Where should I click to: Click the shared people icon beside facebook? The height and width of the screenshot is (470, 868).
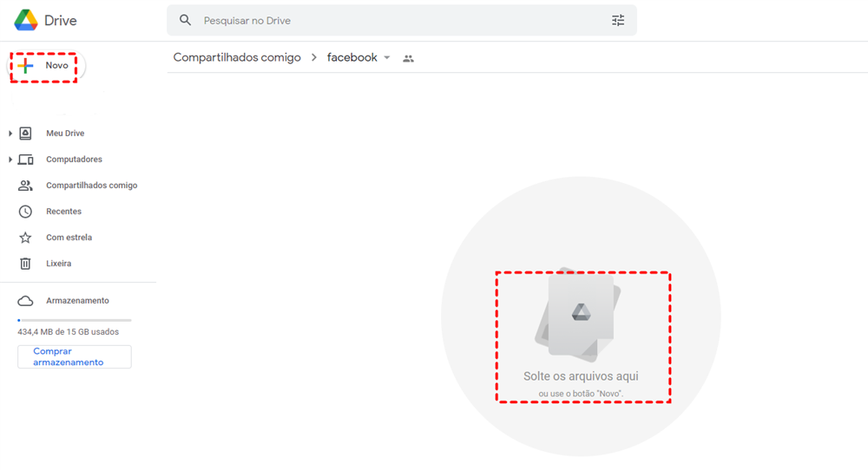[408, 58]
